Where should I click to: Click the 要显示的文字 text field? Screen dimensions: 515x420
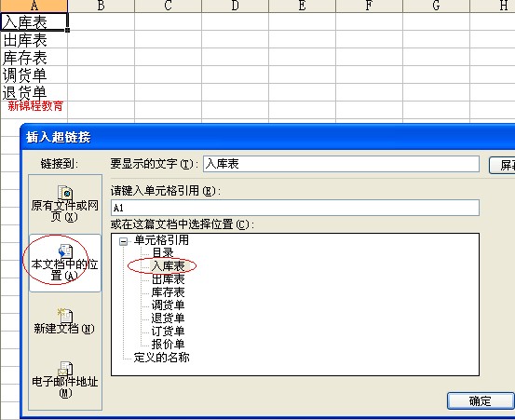coord(341,164)
